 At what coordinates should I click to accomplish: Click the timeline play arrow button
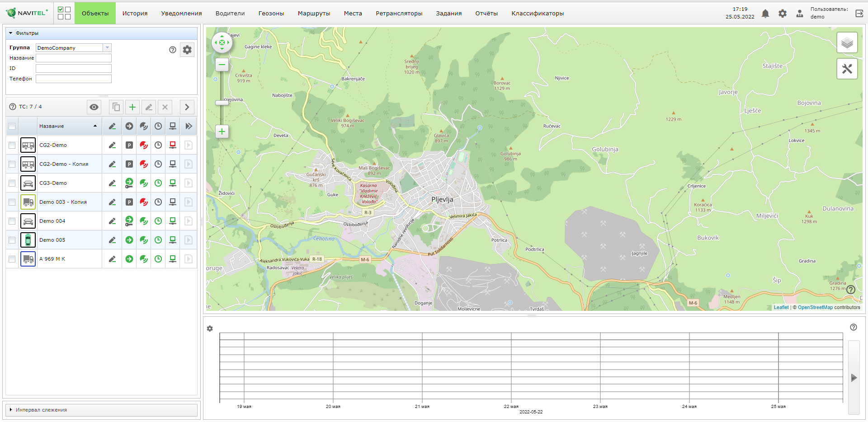coord(854,378)
